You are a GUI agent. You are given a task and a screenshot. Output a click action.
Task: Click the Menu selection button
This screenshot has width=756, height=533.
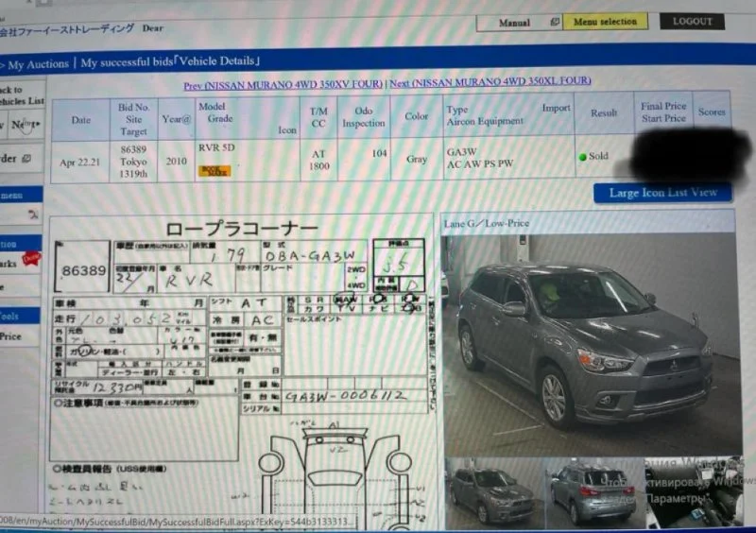[605, 22]
